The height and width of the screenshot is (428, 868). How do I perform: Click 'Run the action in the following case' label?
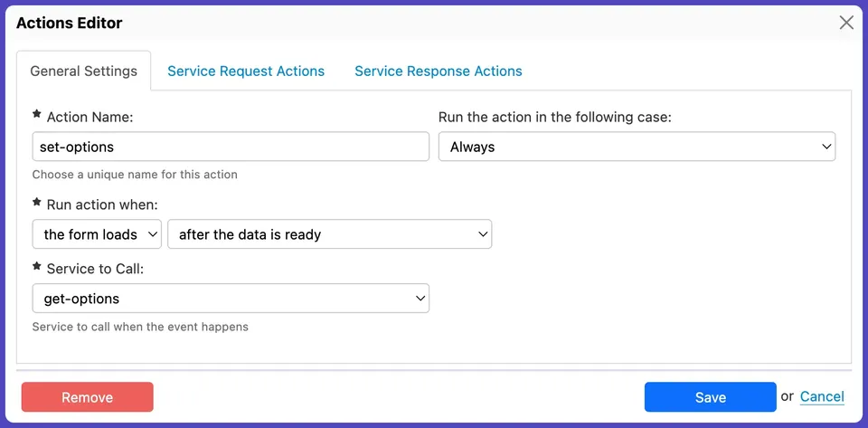click(555, 118)
